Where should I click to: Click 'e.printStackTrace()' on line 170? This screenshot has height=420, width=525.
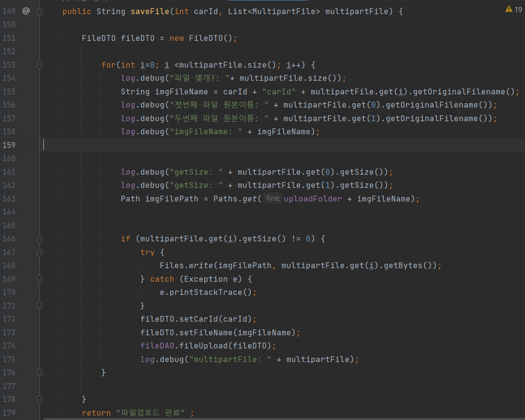click(206, 292)
